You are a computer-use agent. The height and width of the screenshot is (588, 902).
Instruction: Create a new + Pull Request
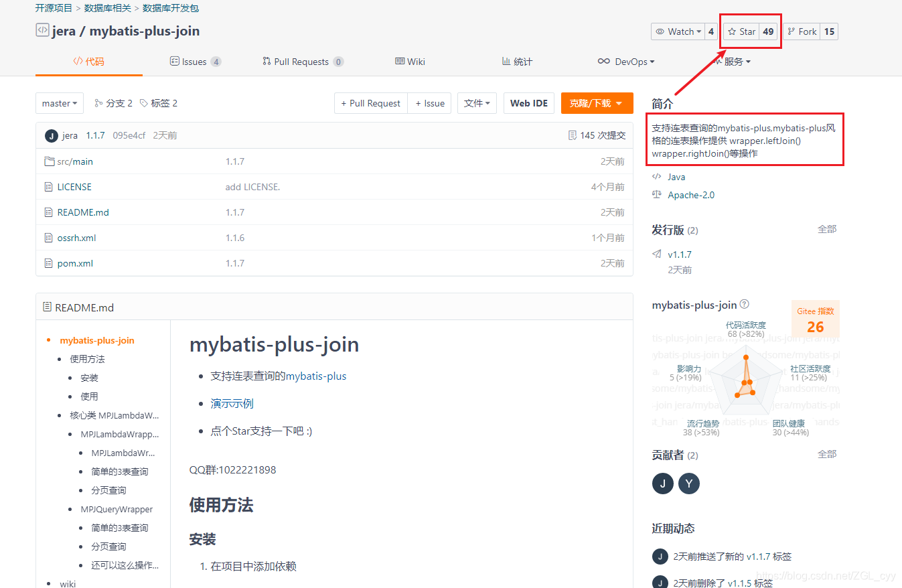pos(371,103)
